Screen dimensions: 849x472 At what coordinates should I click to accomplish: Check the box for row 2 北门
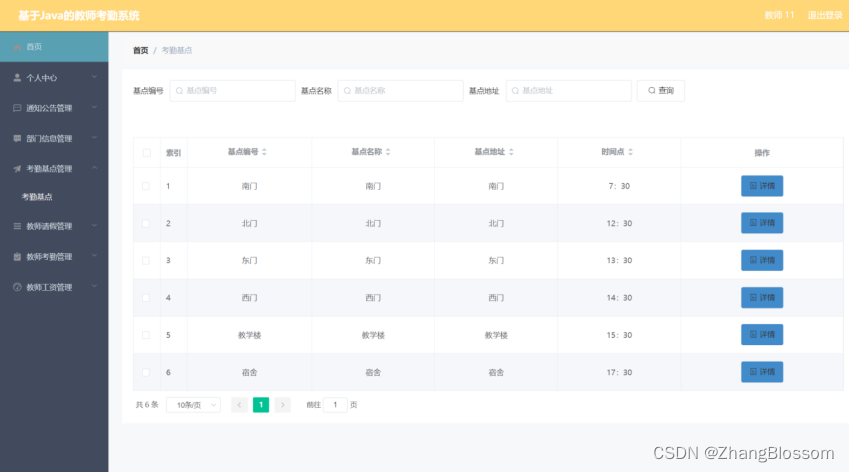[x=146, y=224]
